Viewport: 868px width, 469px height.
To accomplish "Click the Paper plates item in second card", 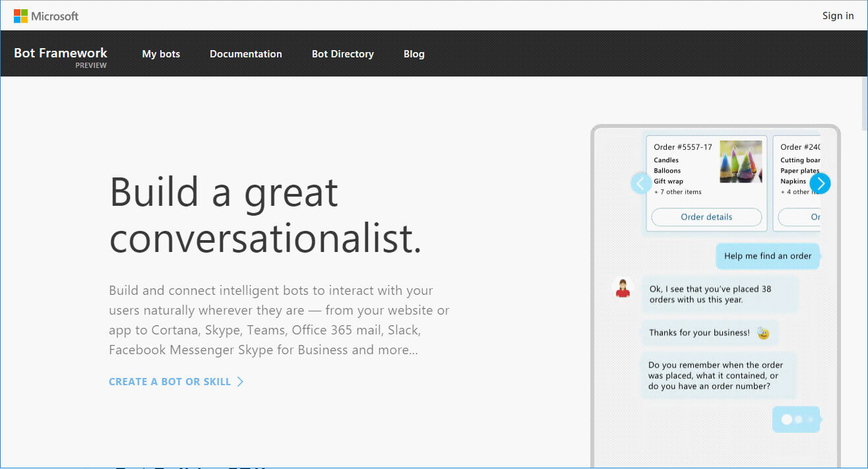I will tap(799, 171).
